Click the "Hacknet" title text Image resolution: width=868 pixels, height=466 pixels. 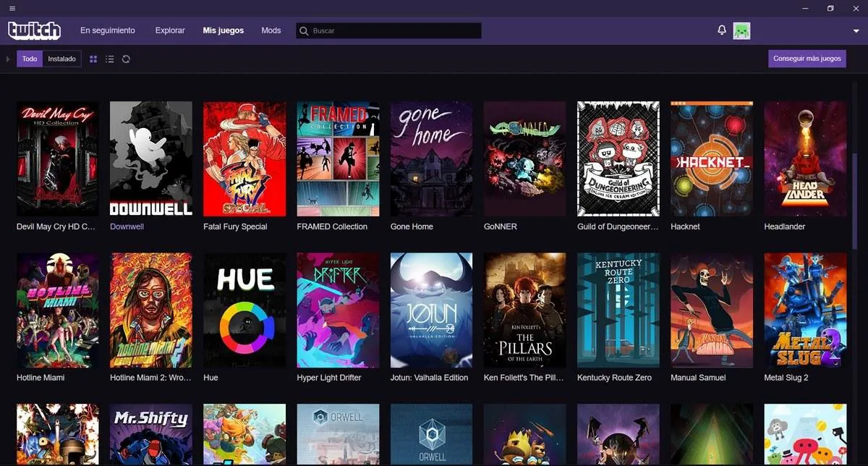[x=685, y=226]
